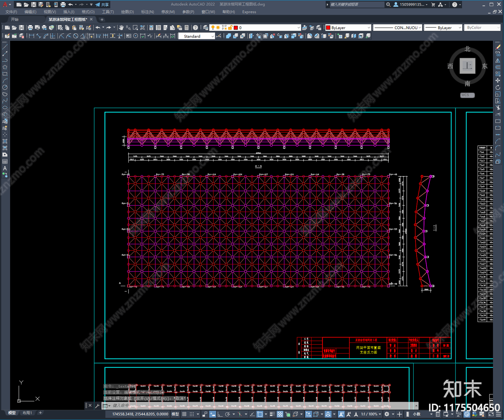Click the 模型 model space button in status bar
Viewport: 504px width, 420px height.
pyautogui.click(x=175, y=414)
